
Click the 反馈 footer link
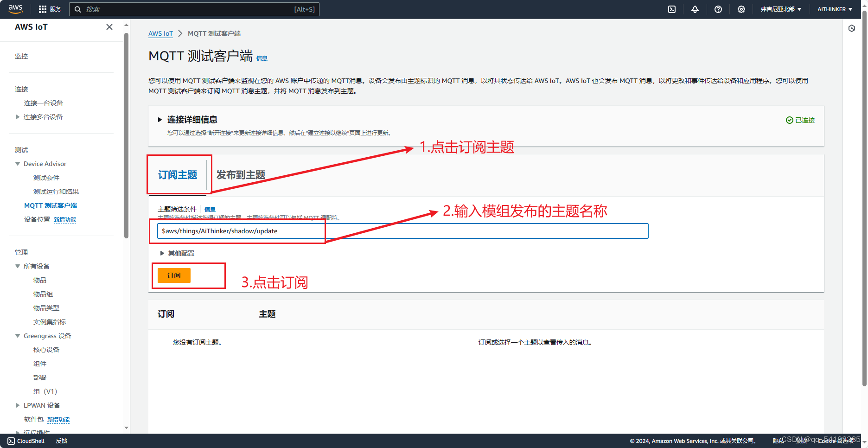[62, 441]
